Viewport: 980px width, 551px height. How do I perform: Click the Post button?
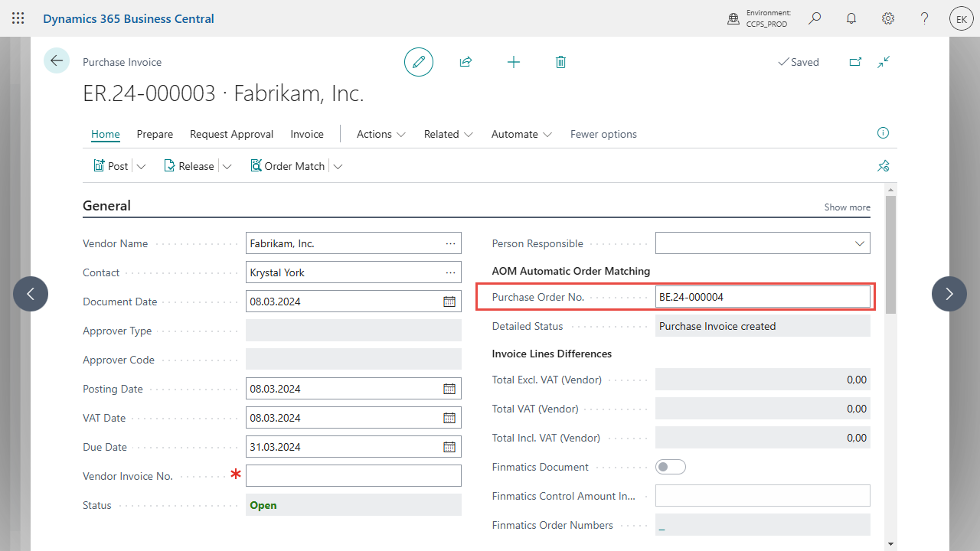[111, 166]
